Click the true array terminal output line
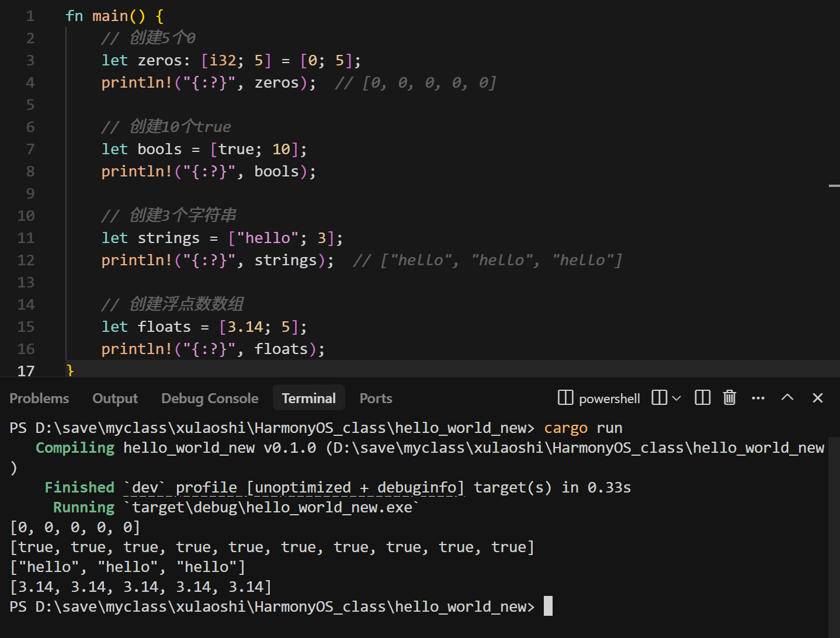 coord(272,547)
